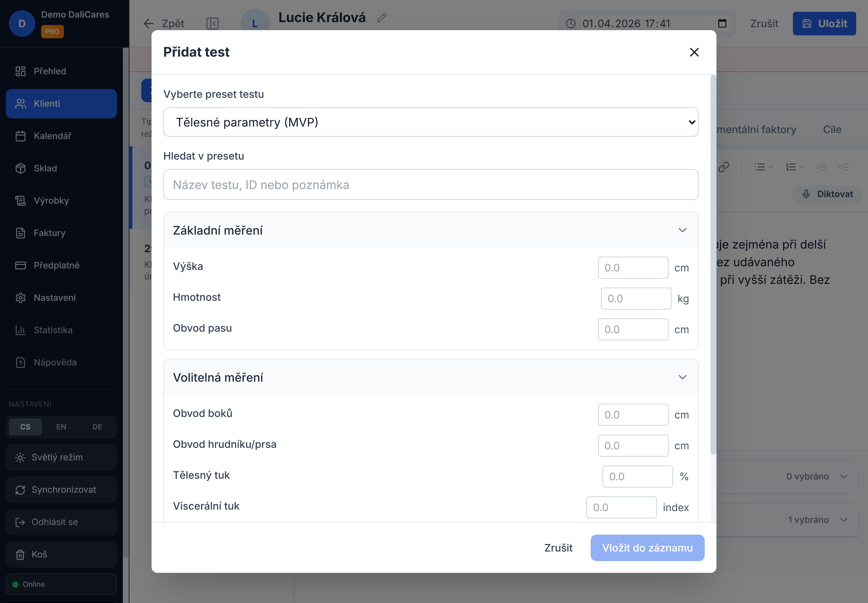
Task: Collapse the Základní měření section
Action: 682,231
